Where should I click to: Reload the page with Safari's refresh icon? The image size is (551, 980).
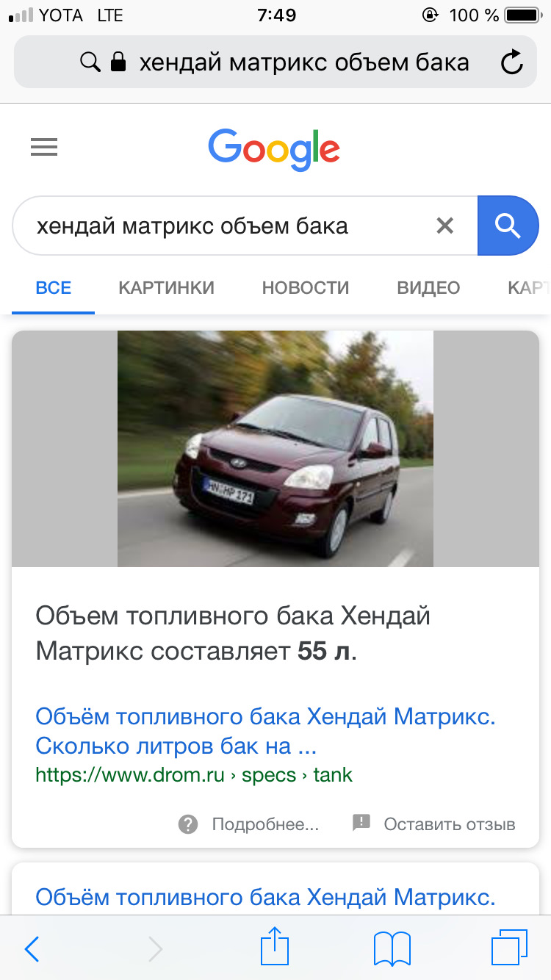point(512,62)
